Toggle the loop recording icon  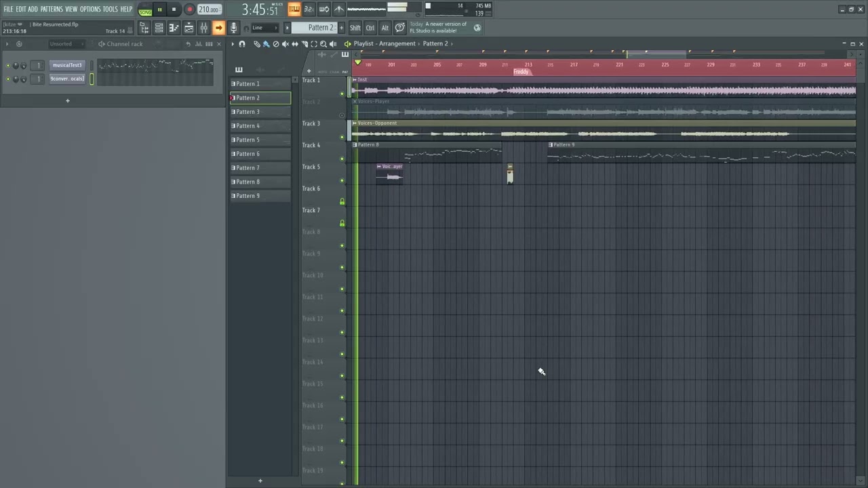324,9
